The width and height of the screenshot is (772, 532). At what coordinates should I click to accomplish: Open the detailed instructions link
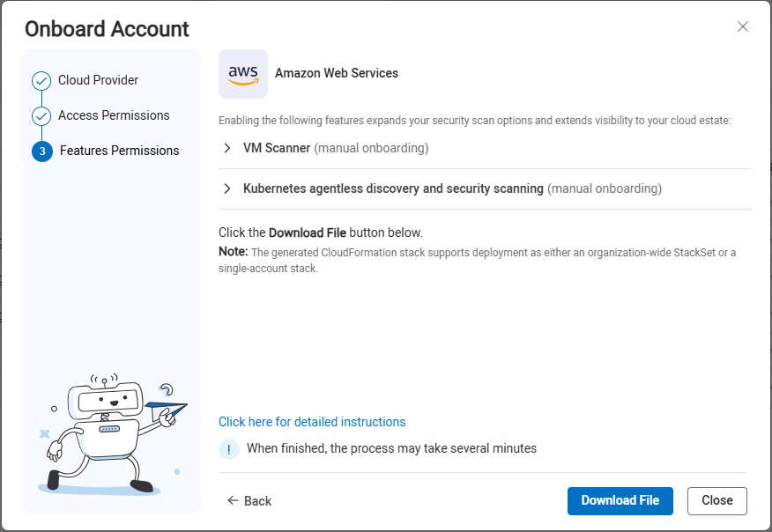click(x=312, y=422)
